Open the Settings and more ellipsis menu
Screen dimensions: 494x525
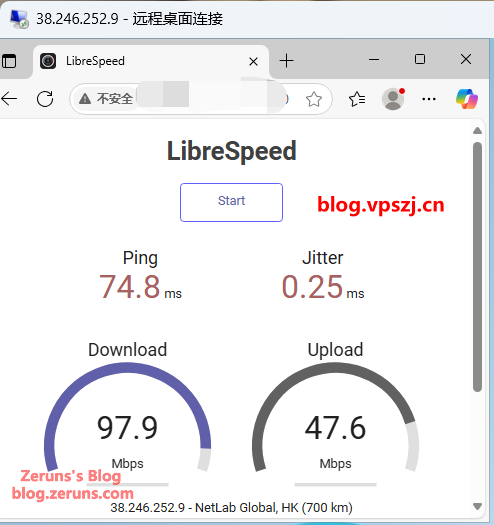429,99
